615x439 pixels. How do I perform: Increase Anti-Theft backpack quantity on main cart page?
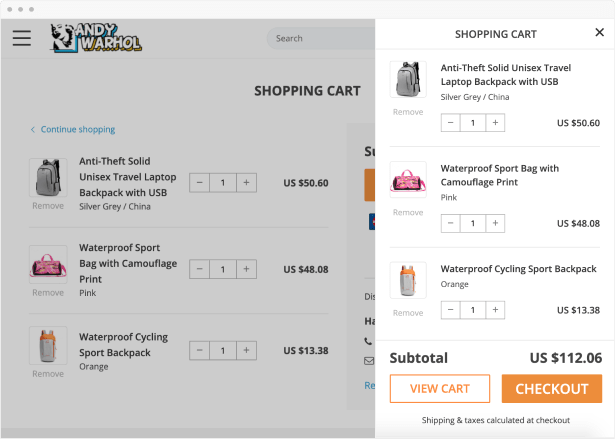click(247, 183)
